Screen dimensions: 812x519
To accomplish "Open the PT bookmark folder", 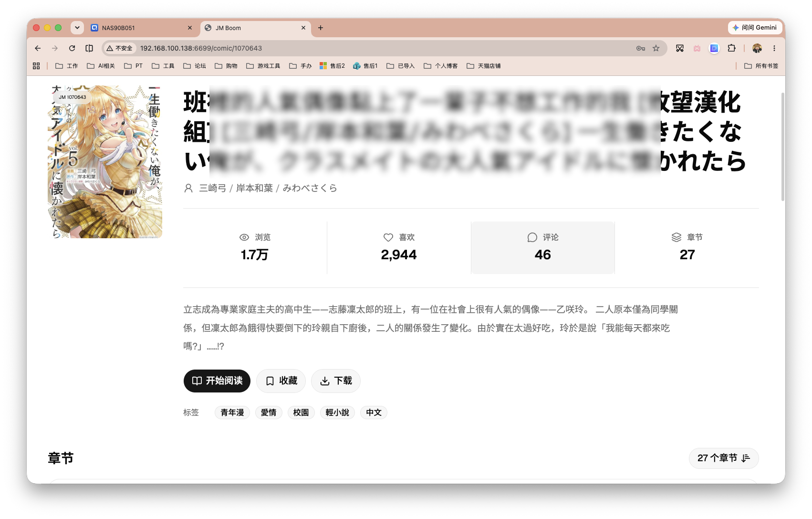I will (134, 66).
